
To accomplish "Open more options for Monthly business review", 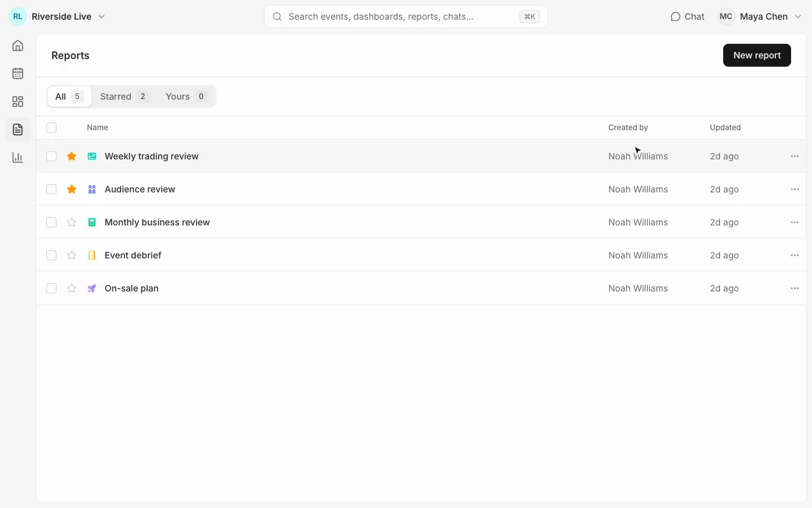I will [x=795, y=222].
